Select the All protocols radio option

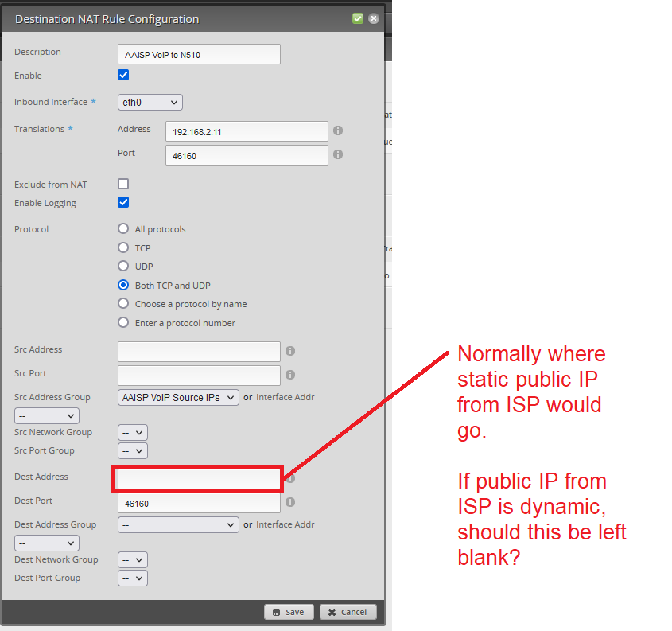coord(123,229)
